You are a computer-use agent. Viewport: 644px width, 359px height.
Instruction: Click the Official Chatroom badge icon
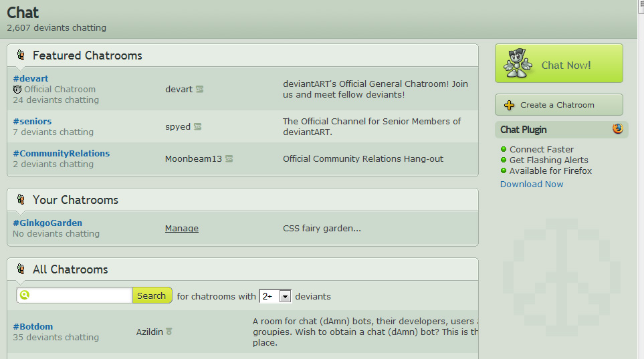tap(17, 89)
